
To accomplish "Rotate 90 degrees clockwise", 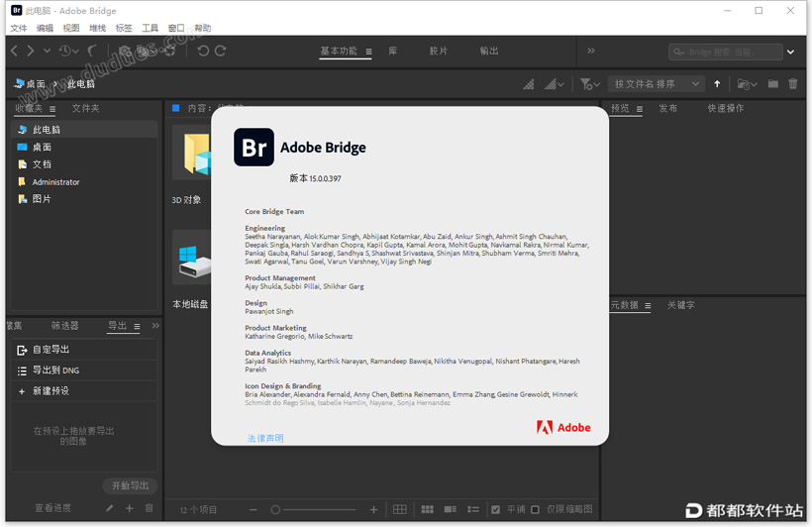I will (221, 51).
